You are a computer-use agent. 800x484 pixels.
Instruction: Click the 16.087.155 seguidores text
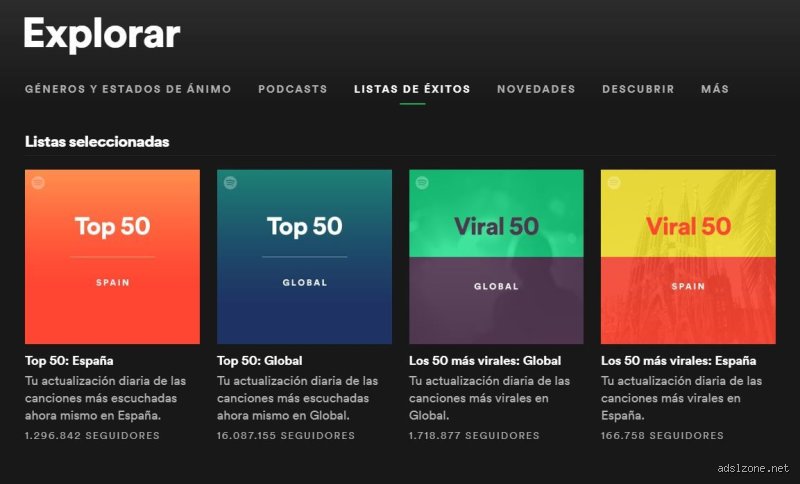(286, 436)
